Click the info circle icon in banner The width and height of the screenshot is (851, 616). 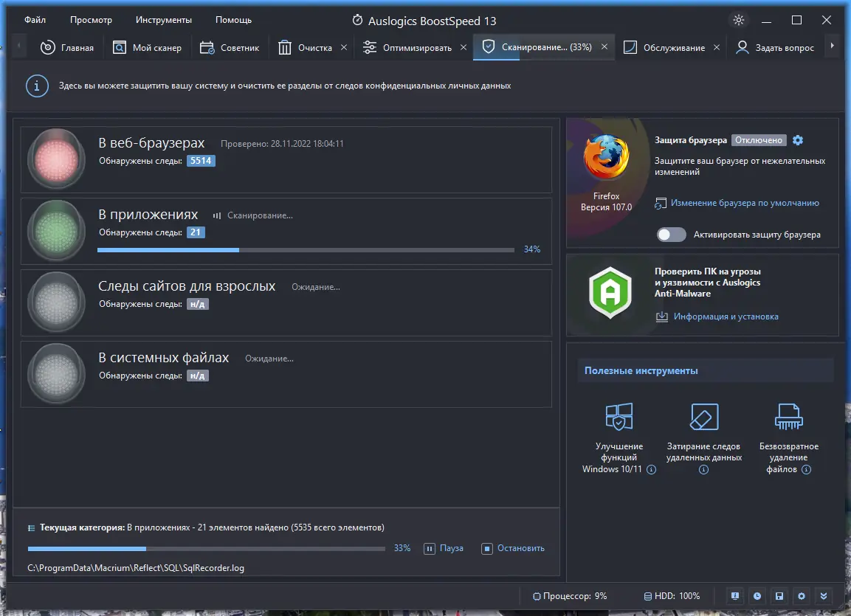pyautogui.click(x=37, y=86)
